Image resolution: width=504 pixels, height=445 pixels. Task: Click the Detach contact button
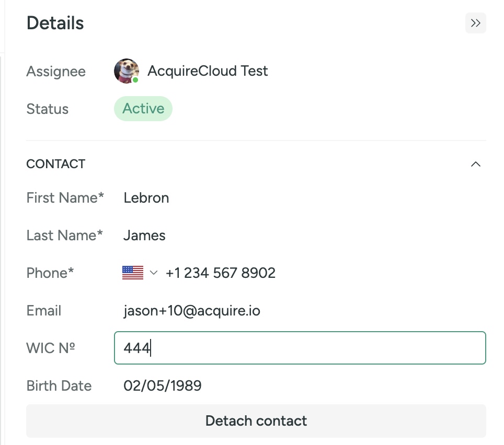click(x=256, y=420)
